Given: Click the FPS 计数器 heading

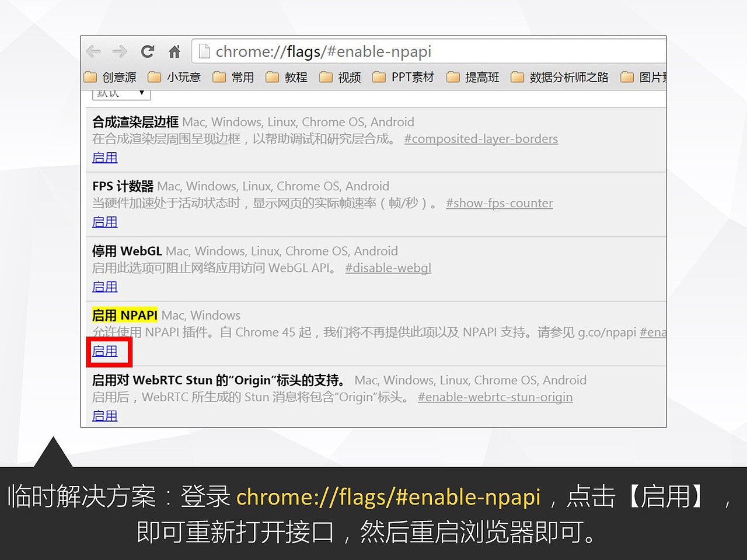Looking at the screenshot, I should [123, 186].
